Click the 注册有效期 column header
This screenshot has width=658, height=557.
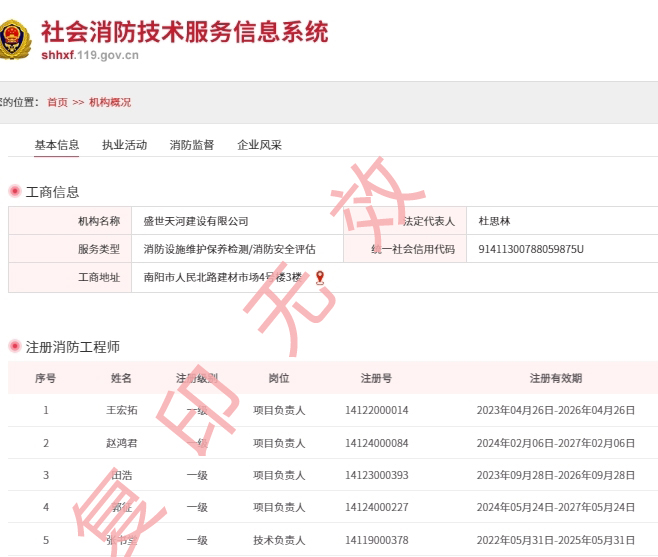point(556,378)
